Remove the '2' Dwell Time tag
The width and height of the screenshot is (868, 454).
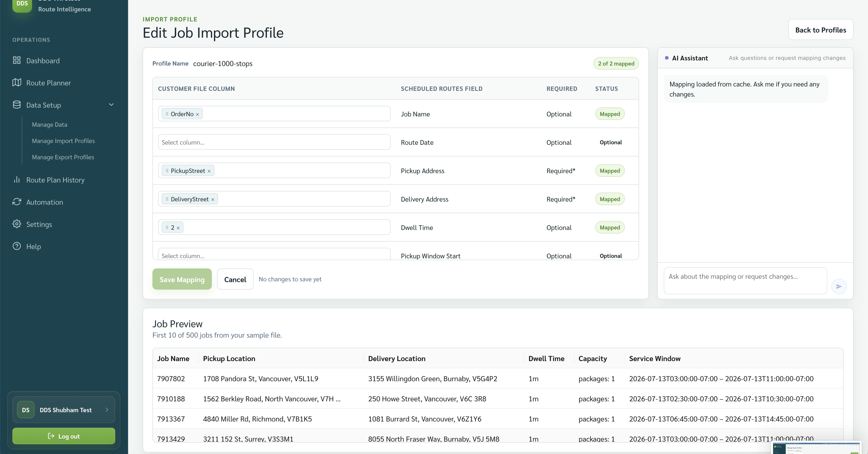(178, 228)
